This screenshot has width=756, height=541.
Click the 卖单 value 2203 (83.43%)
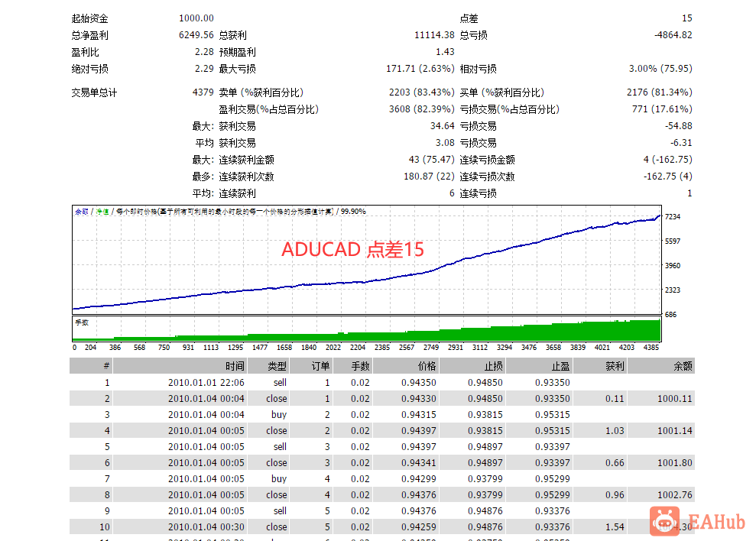pos(422,92)
